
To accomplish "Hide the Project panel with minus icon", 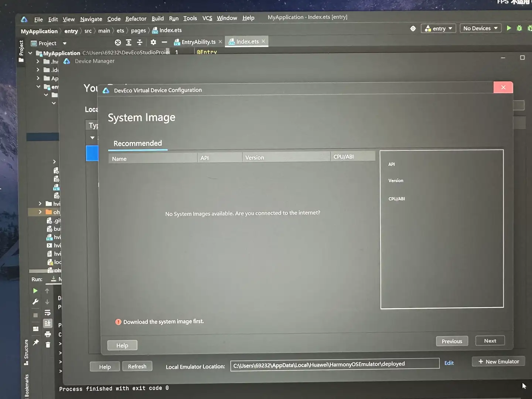I will click(x=164, y=42).
